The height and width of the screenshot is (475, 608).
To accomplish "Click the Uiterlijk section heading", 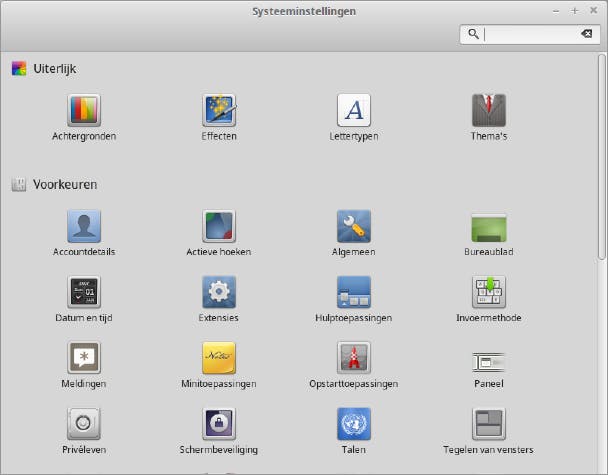I will pos(55,69).
